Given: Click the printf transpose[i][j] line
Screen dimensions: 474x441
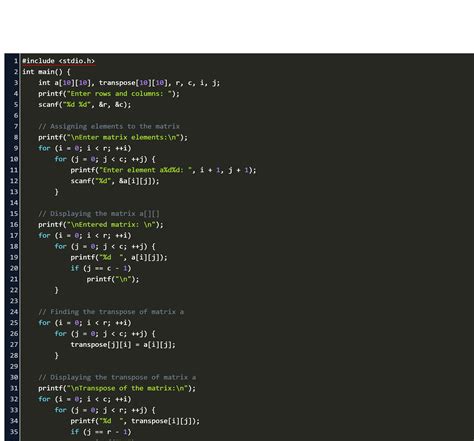Looking at the screenshot, I should coord(135,421).
